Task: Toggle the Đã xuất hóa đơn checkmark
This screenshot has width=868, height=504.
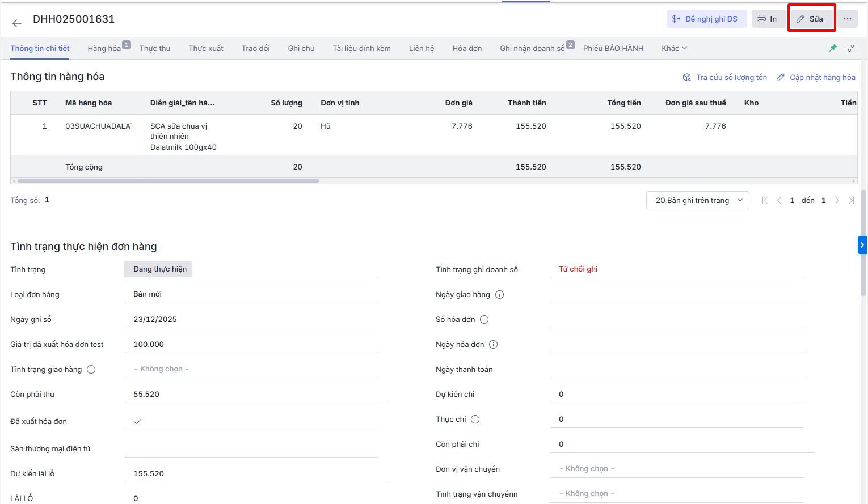Action: [137, 421]
